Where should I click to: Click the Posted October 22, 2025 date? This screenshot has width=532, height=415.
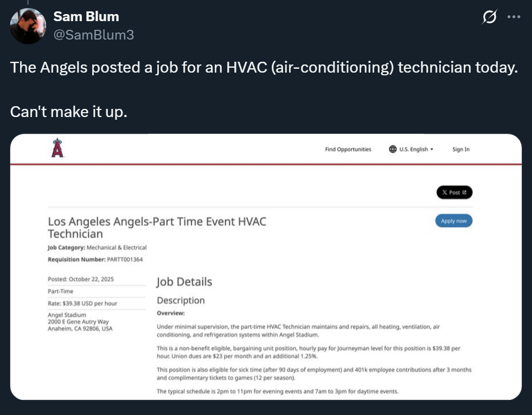[x=81, y=279]
